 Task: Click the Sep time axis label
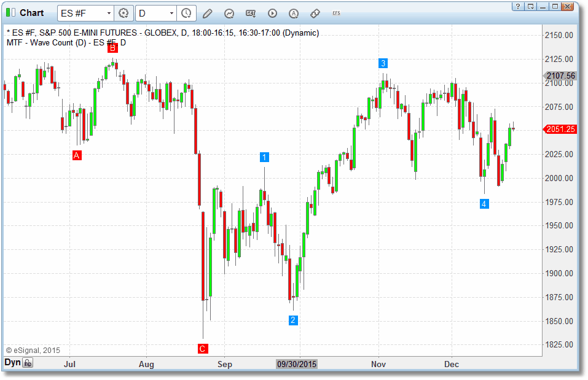[x=225, y=364]
